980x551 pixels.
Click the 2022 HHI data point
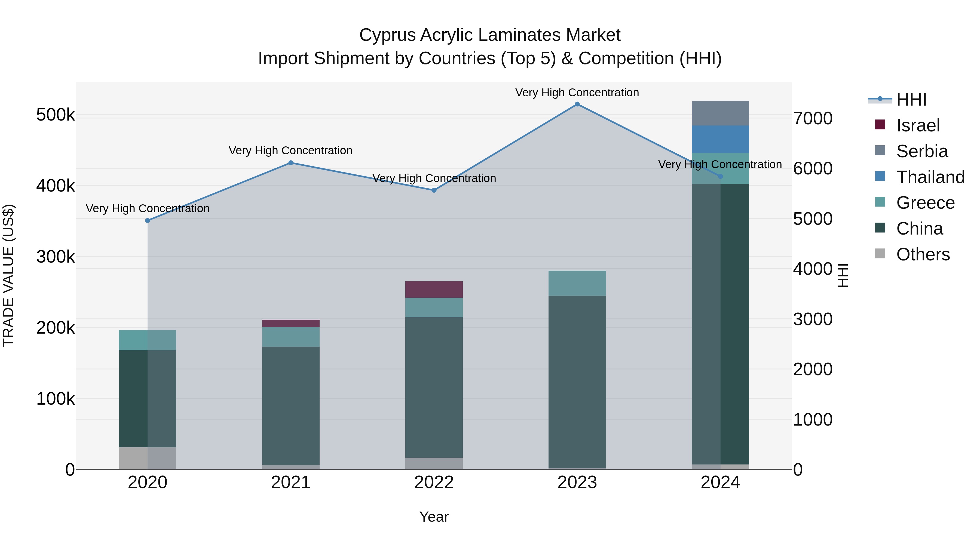434,190
